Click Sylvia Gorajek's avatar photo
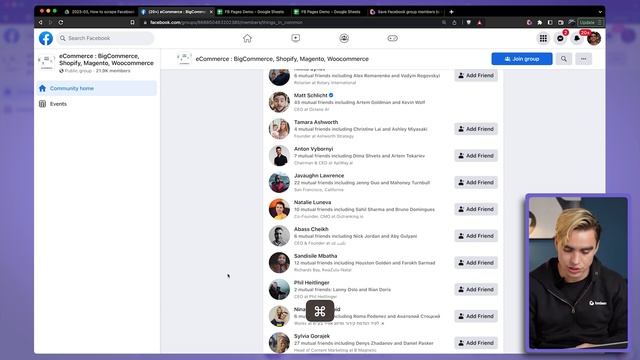Screen dimensions: 640x360 279,343
